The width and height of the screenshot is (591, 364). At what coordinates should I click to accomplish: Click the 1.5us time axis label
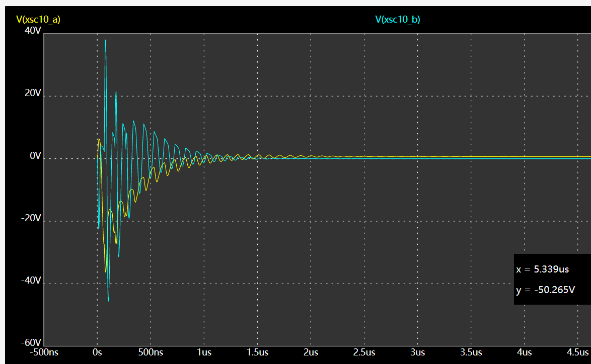pos(258,352)
